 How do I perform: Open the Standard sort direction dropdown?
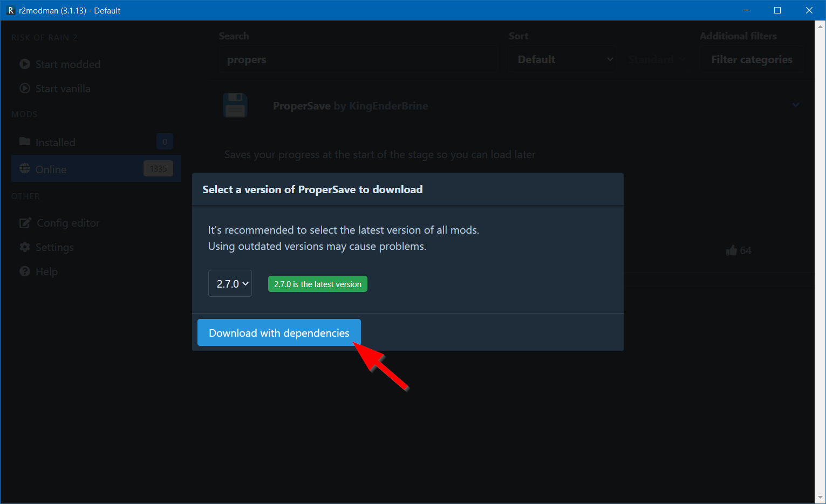coord(657,59)
